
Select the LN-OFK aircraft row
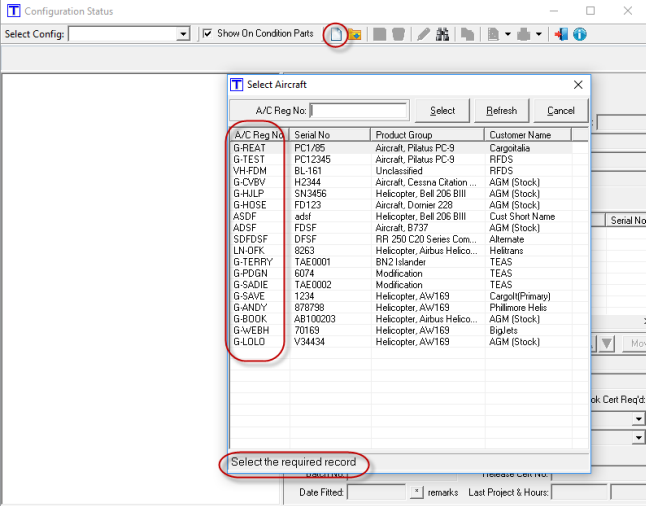coord(401,251)
